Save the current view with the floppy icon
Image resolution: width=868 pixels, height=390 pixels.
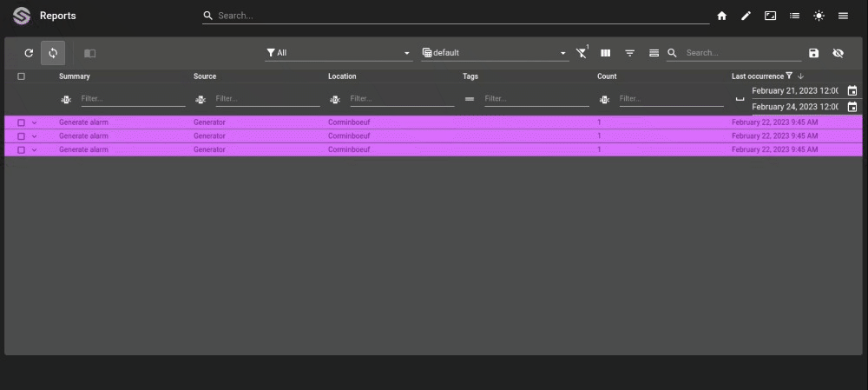coord(814,53)
